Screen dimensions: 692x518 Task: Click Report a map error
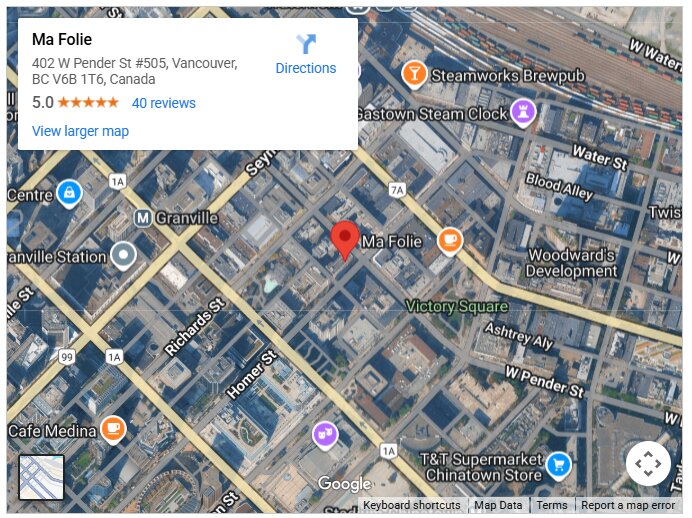(x=628, y=505)
